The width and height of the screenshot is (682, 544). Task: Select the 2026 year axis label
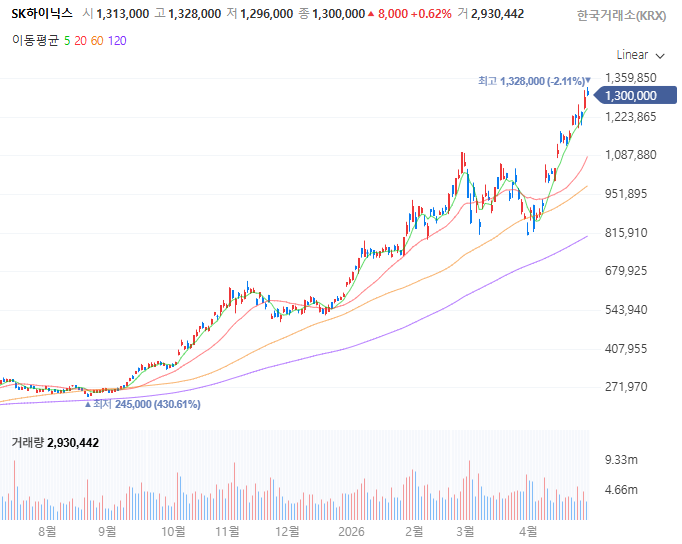coord(351,531)
